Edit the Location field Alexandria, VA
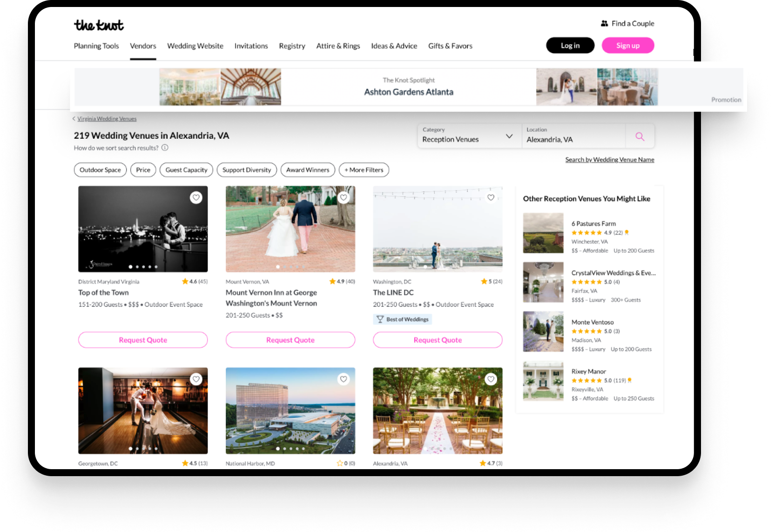 [x=573, y=136]
